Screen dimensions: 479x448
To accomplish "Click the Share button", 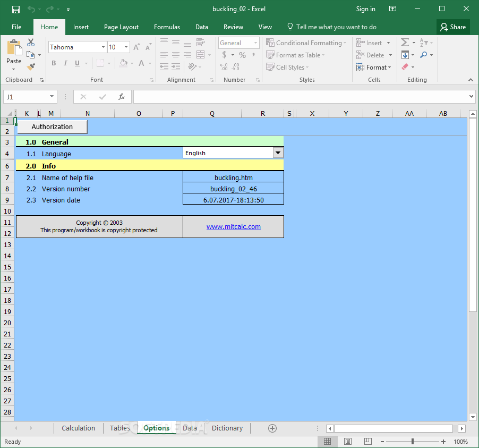I will 453,27.
